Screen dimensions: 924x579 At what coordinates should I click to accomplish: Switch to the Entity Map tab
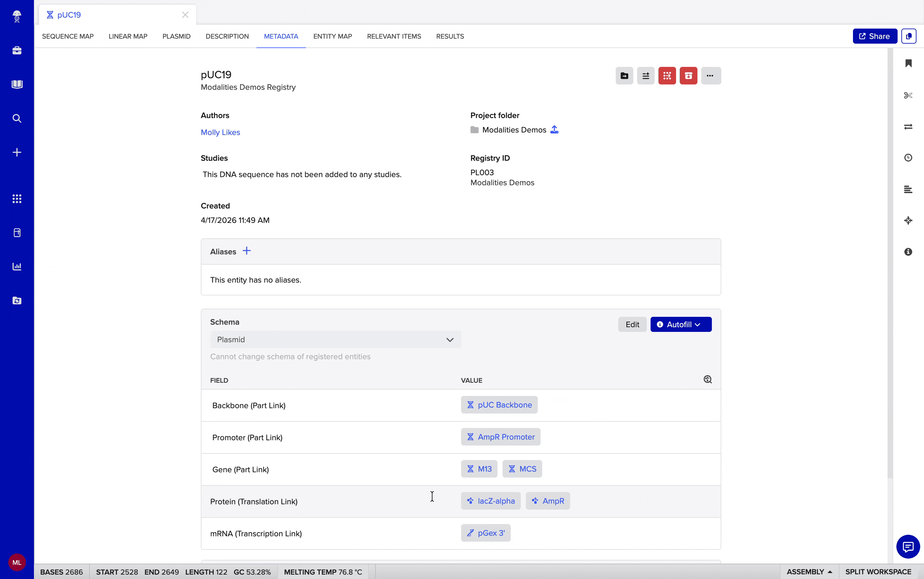[x=332, y=36]
